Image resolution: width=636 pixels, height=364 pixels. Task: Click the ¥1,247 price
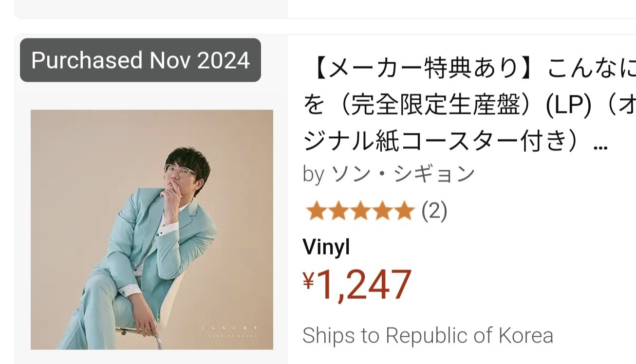(363, 286)
